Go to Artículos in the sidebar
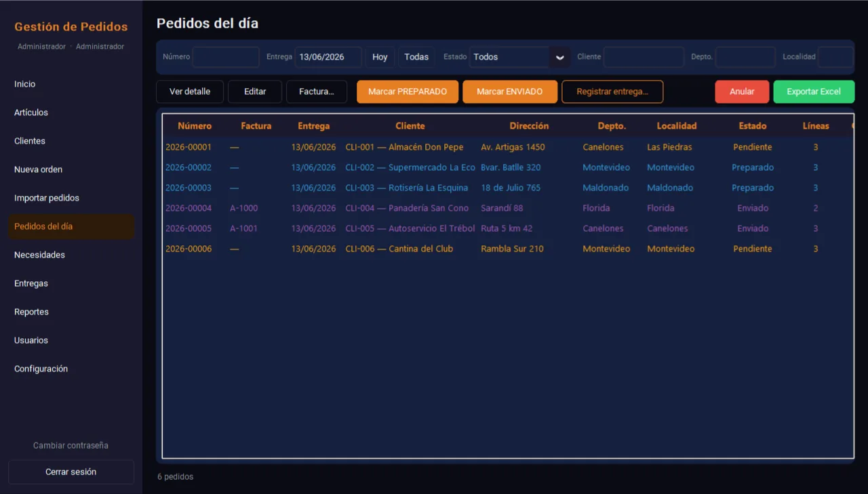The width and height of the screenshot is (868, 494). point(71,112)
